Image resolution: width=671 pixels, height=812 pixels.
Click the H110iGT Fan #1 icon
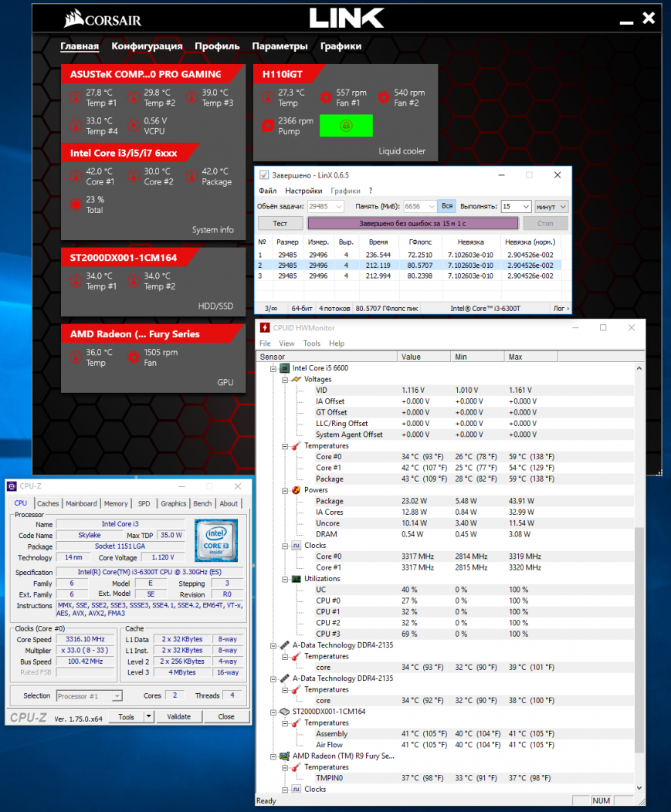(326, 97)
